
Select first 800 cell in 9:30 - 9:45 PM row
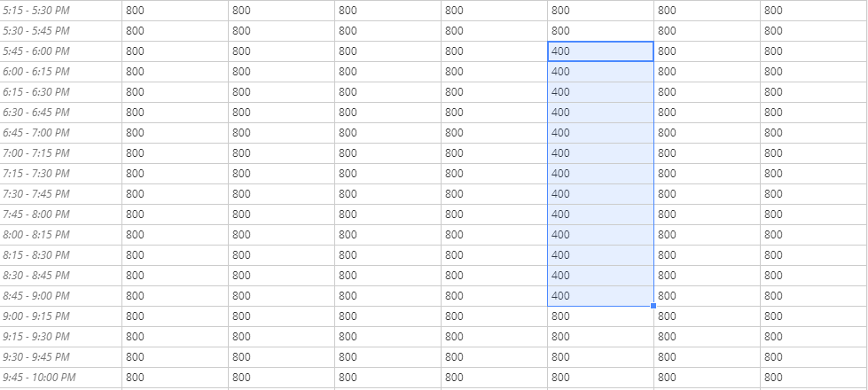coord(175,357)
